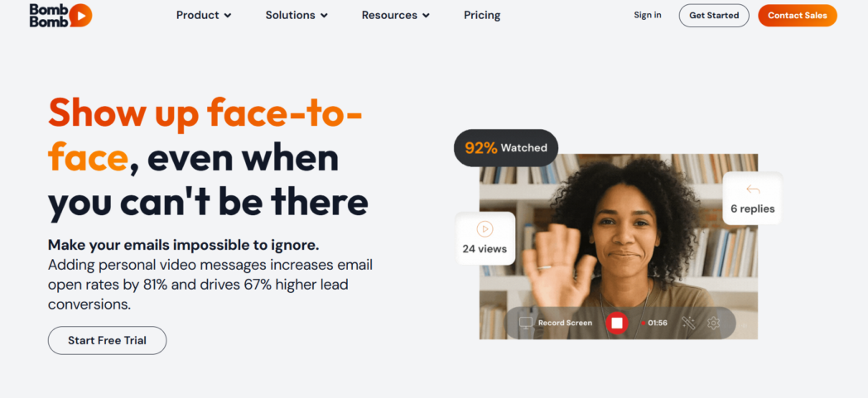Image resolution: width=868 pixels, height=398 pixels.
Task: Click the 24 views card
Action: coord(485,238)
